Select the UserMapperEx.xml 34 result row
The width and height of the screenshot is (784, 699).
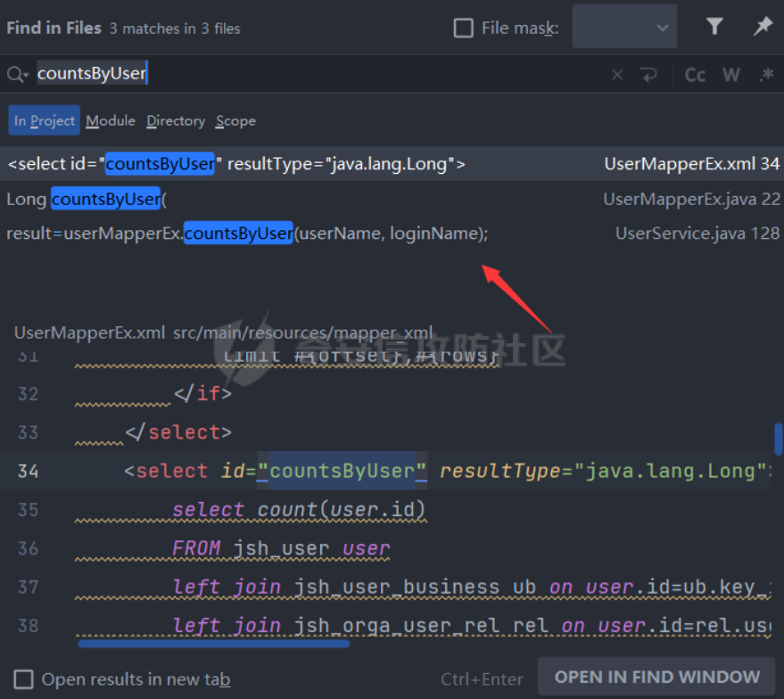(392, 164)
